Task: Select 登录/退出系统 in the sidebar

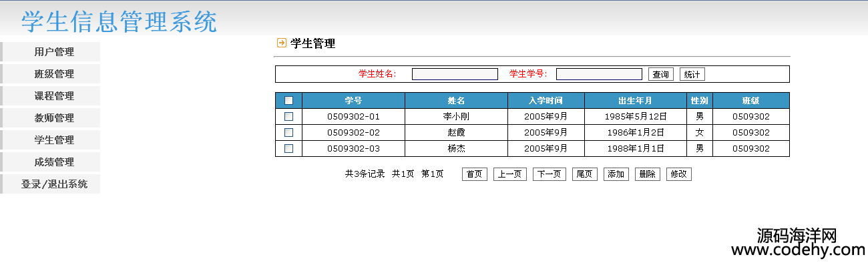Action: tap(51, 184)
